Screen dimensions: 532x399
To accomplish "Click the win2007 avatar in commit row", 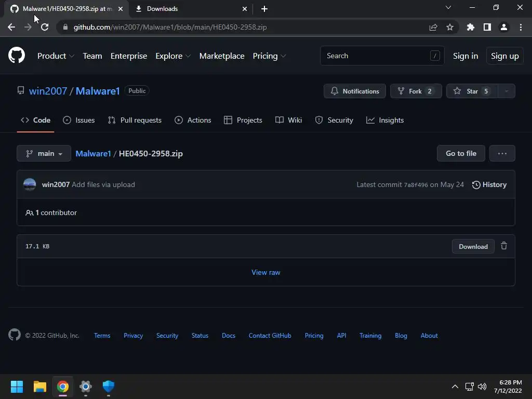I will point(30,184).
